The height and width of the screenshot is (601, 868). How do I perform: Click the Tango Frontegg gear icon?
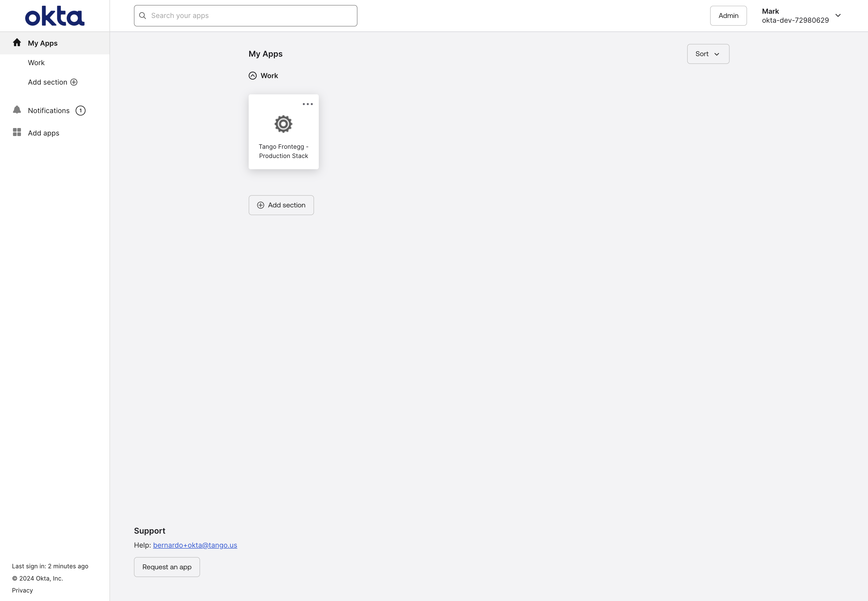click(283, 124)
